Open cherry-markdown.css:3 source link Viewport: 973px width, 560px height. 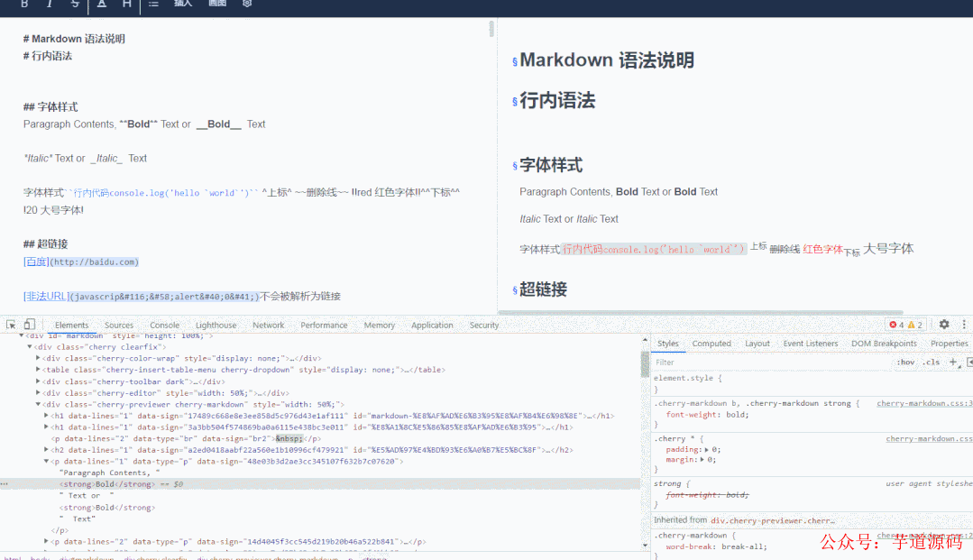[x=924, y=403]
